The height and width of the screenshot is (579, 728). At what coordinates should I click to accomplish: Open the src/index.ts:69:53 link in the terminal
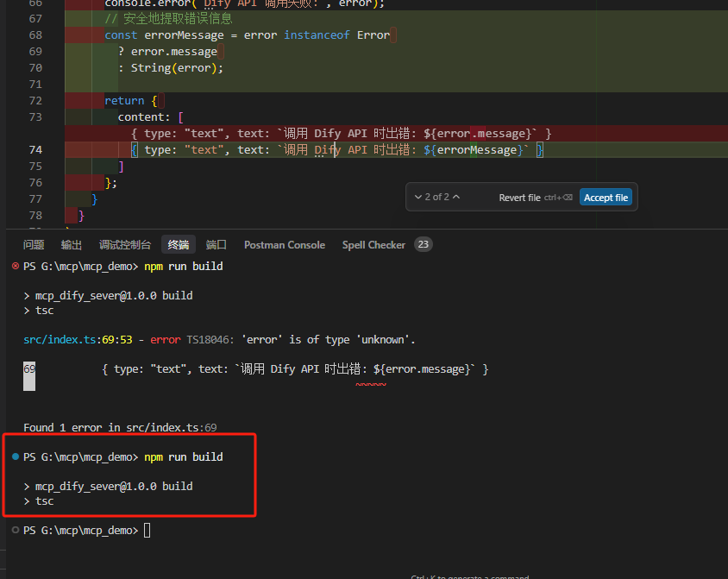[78, 339]
